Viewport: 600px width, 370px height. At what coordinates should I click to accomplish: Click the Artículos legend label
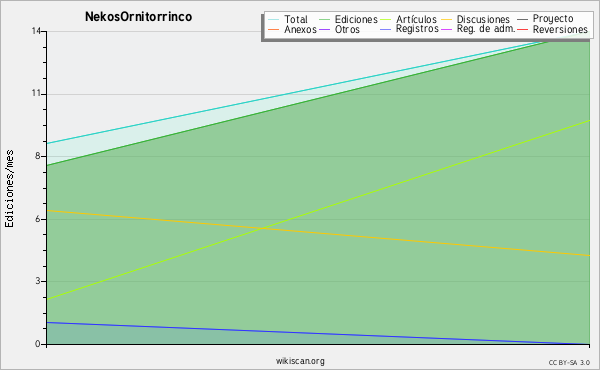click(x=416, y=19)
